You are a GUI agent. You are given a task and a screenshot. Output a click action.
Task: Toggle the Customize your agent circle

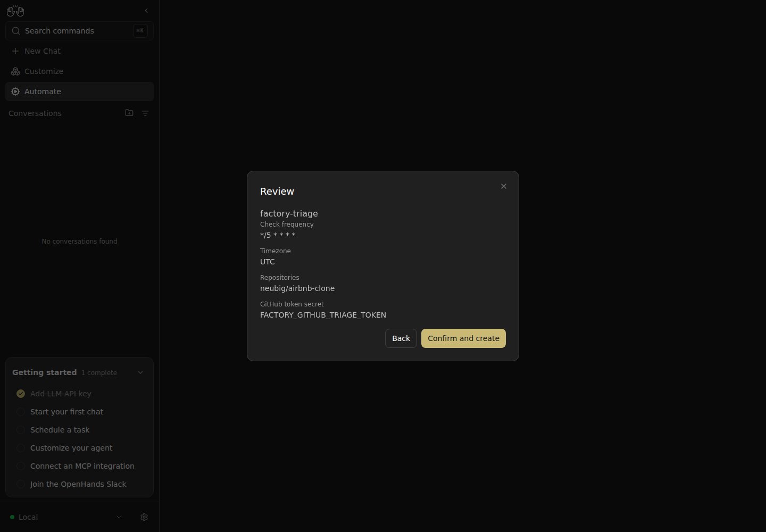(x=21, y=448)
